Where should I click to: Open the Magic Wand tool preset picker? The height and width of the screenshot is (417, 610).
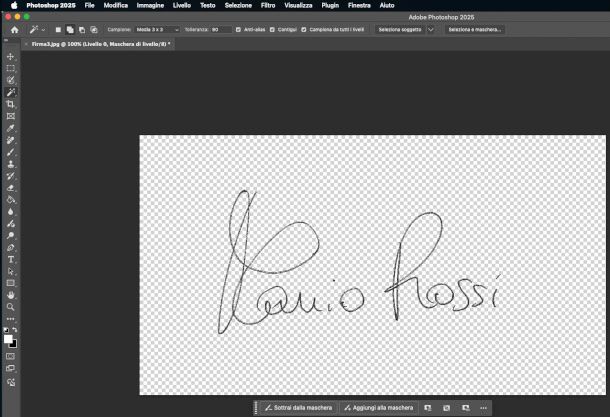(x=36, y=30)
